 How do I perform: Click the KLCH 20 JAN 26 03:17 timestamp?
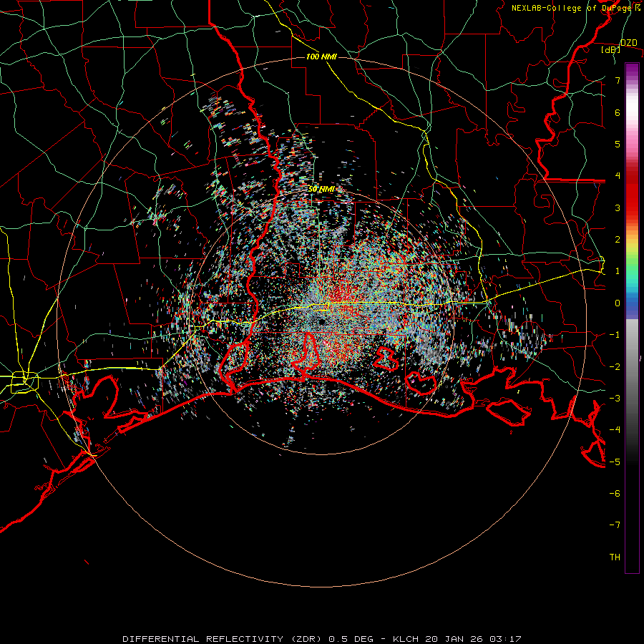pyautogui.click(x=457, y=639)
